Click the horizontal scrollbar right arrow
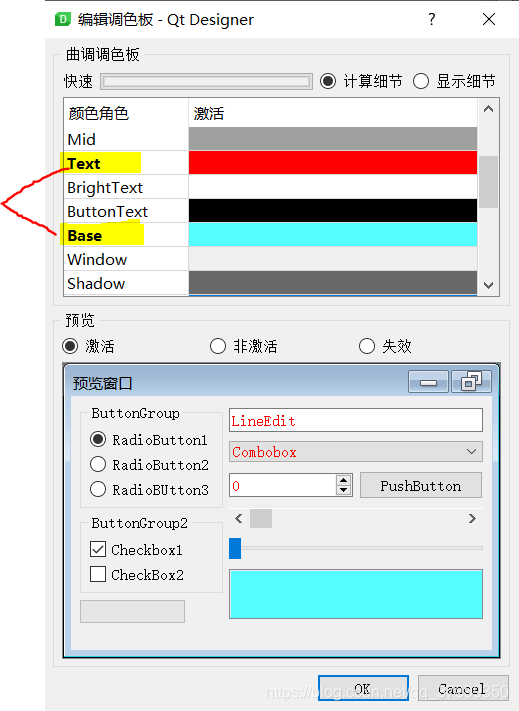519x711 pixels. 472,518
